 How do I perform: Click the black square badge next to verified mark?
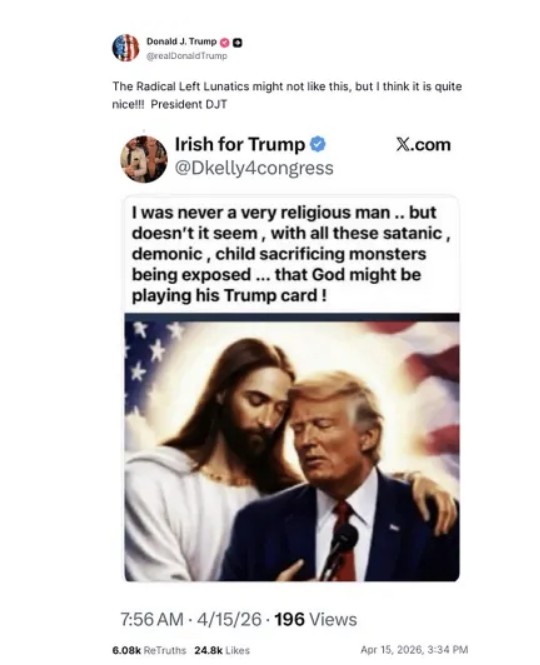point(238,42)
